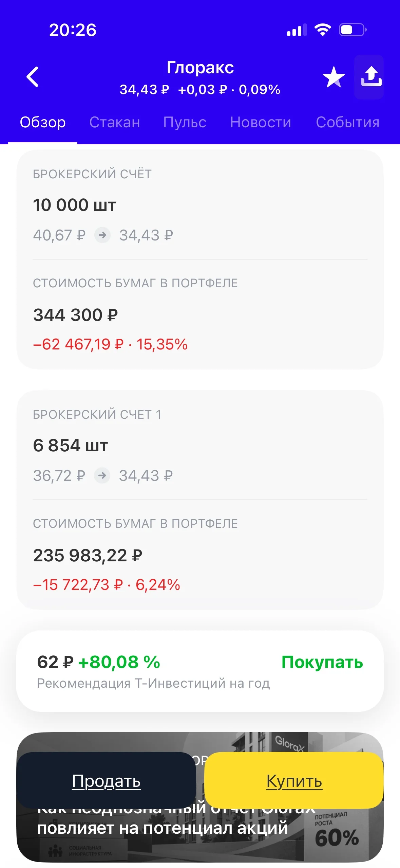Go to the Новости tab
Viewport: 400px width, 868px height.
tap(261, 122)
